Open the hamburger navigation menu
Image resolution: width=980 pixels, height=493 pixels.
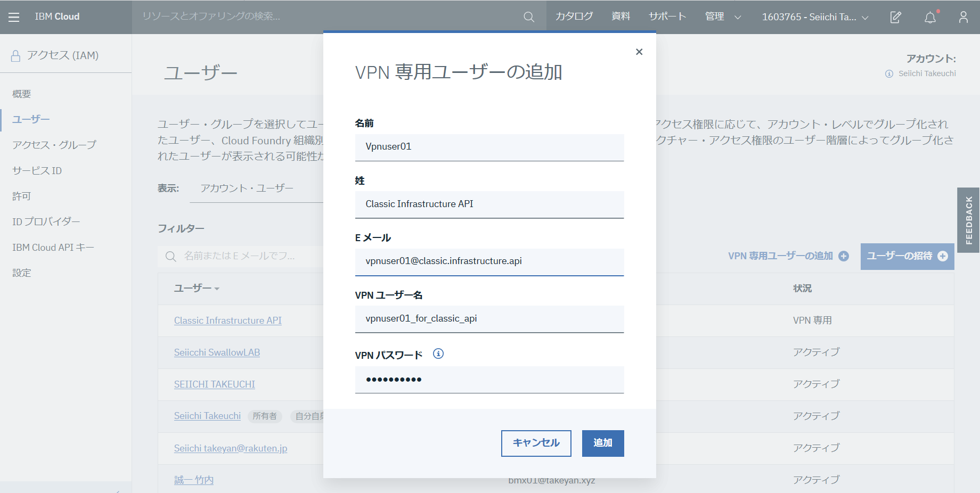(x=13, y=17)
